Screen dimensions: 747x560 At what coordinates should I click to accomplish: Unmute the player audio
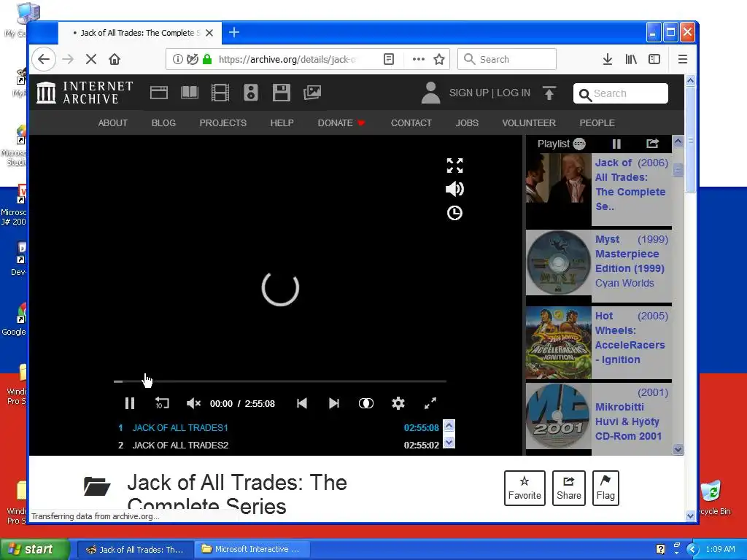[193, 403]
